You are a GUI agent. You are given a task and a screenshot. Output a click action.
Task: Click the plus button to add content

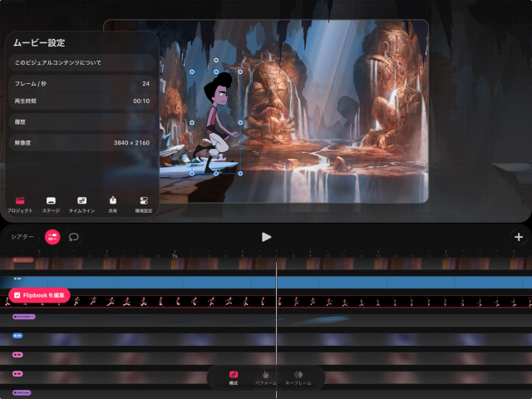(519, 237)
